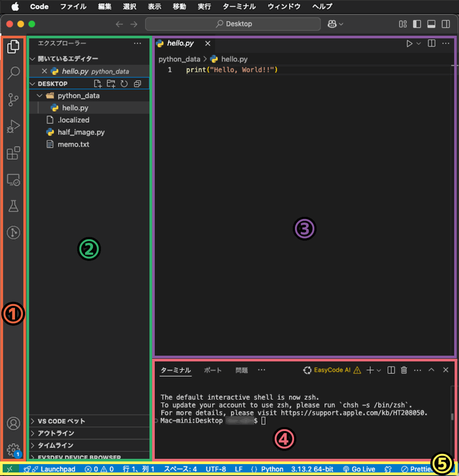Open the 編集 menu
459x476 pixels.
104,6
